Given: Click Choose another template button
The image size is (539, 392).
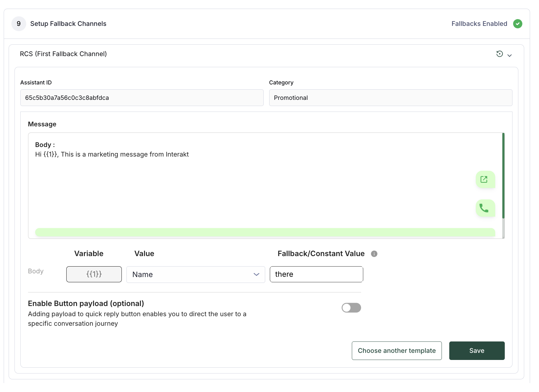Looking at the screenshot, I should point(397,351).
